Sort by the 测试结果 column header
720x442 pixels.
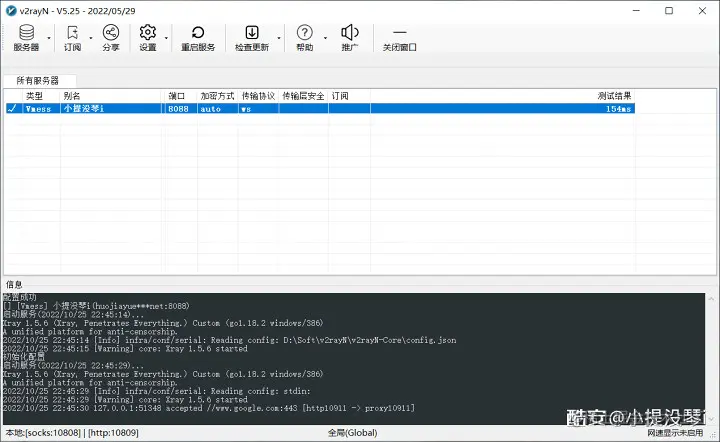point(503,96)
